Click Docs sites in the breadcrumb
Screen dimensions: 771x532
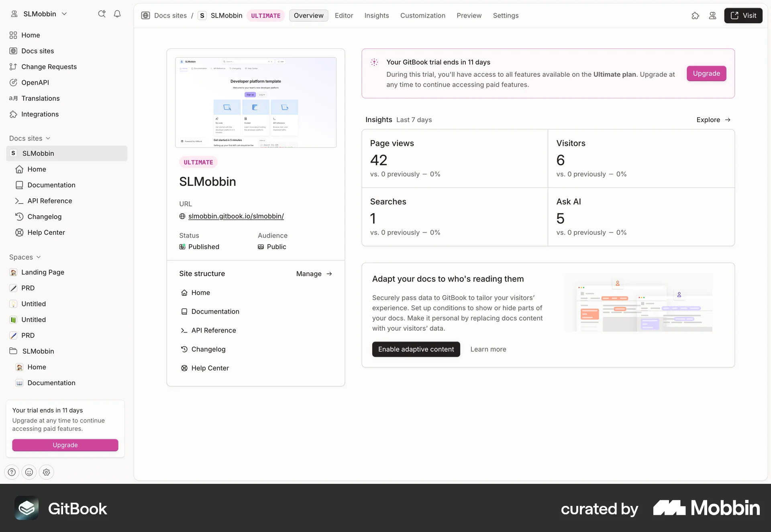click(x=170, y=16)
